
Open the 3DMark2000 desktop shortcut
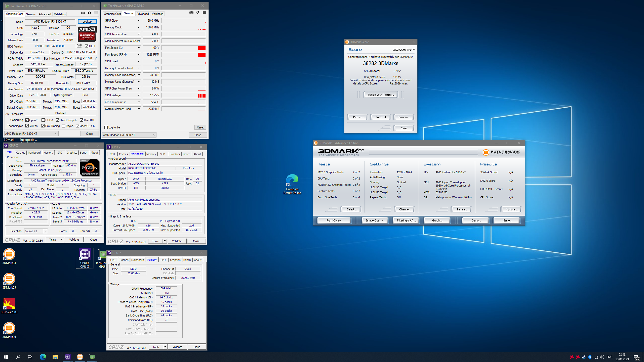click(x=9, y=306)
